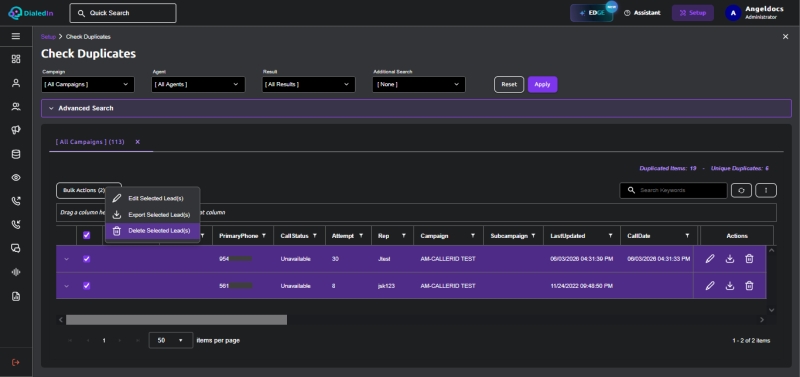This screenshot has height=377, width=800.
Task: Open the database icon in sidebar
Action: coord(16,154)
